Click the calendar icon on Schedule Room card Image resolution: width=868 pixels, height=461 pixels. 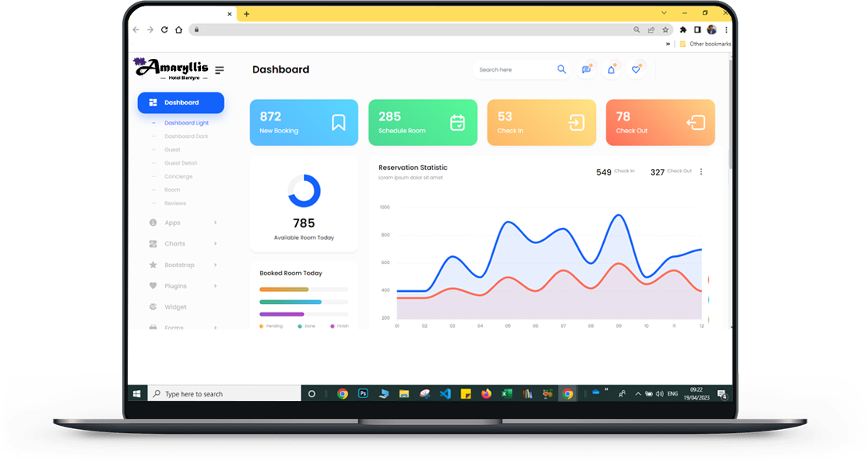click(x=457, y=122)
